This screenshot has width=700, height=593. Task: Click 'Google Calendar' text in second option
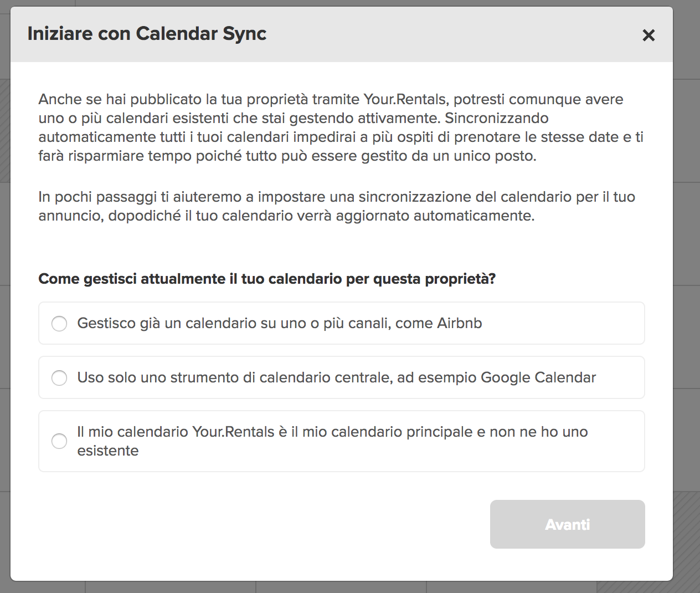538,377
